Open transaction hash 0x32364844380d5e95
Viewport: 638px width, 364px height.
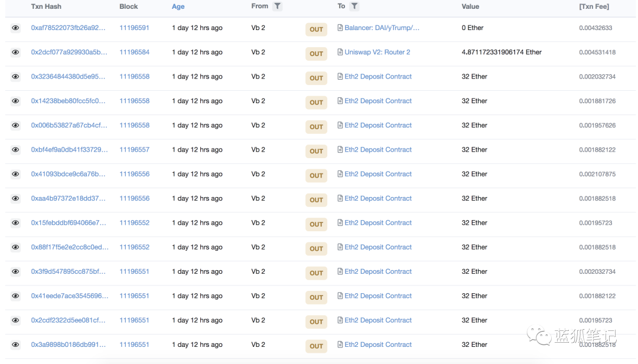click(68, 77)
